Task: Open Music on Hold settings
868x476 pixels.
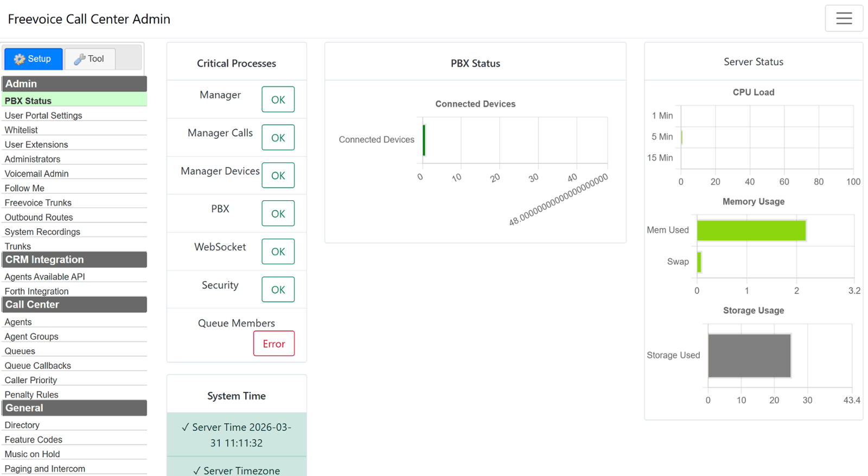Action: coord(32,454)
